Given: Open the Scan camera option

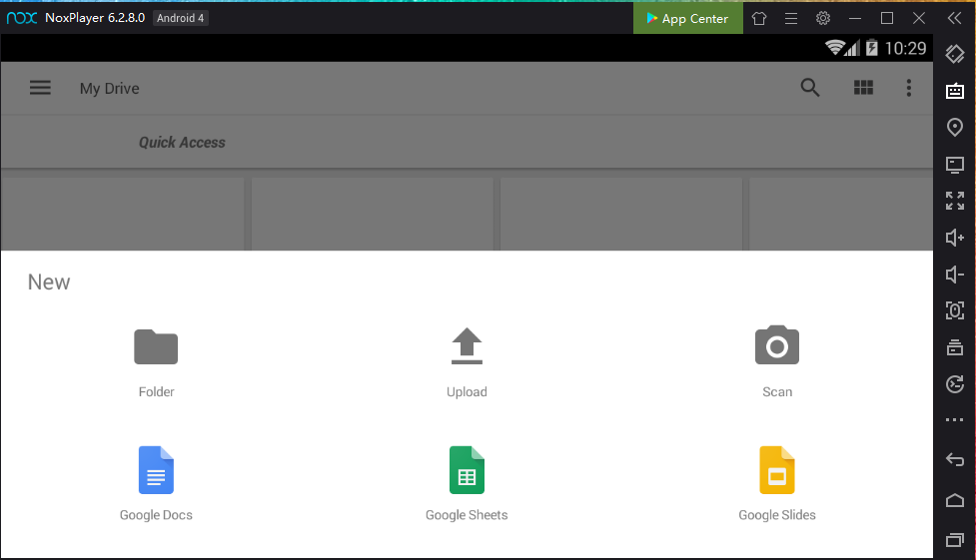Looking at the screenshot, I should click(777, 346).
